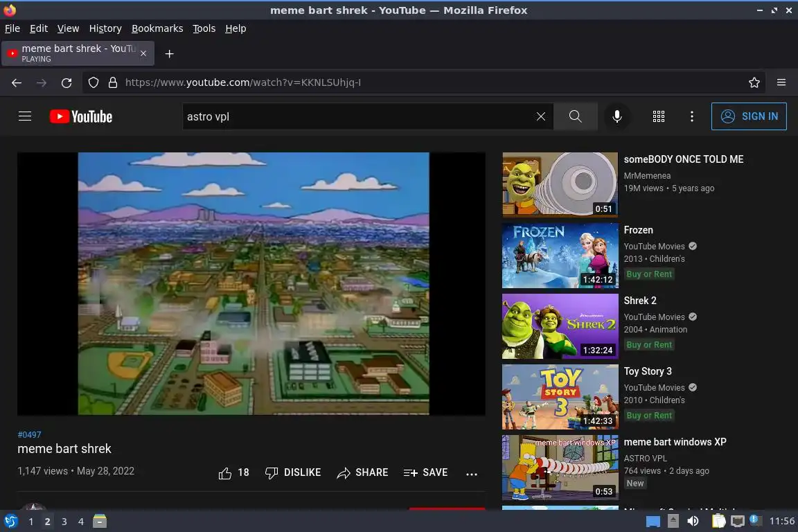Click the clipboard tray icon
This screenshot has height=532, width=798.
718,521
